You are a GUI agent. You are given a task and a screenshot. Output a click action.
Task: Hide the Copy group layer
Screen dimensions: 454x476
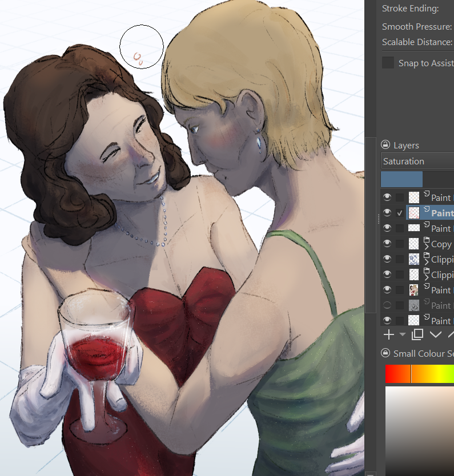coord(387,244)
